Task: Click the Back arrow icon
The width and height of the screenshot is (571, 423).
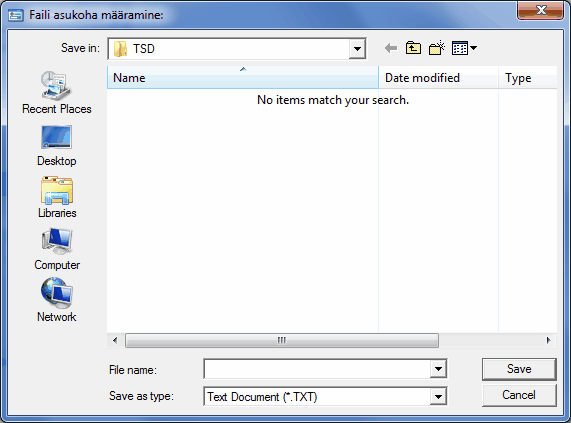Action: pos(391,48)
